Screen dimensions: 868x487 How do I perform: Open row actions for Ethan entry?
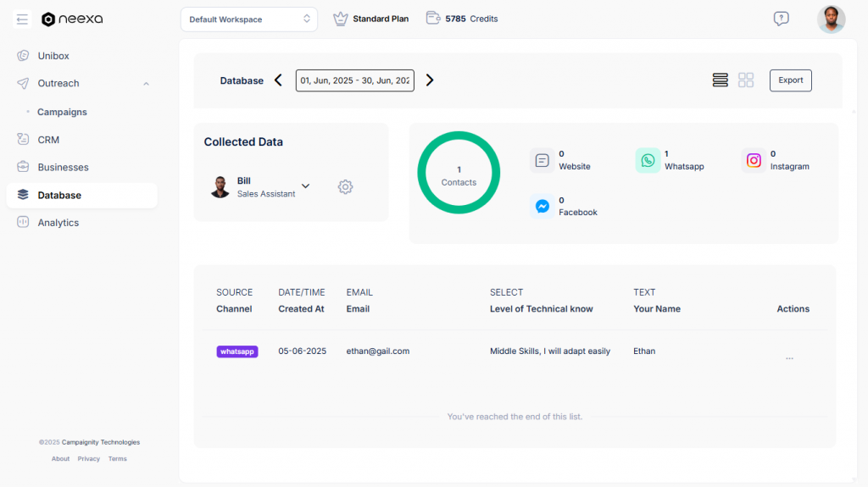pyautogui.click(x=789, y=358)
